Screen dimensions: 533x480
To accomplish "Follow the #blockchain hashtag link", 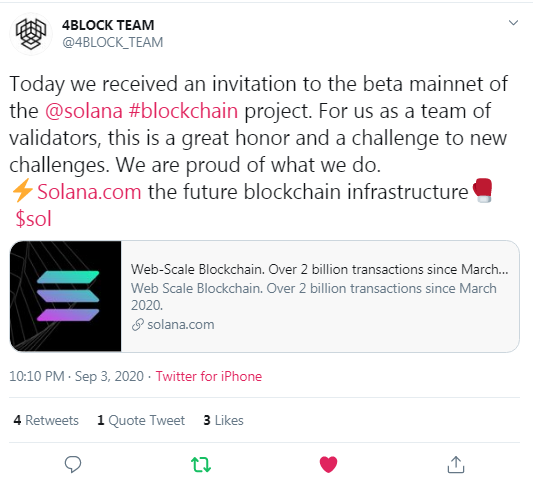I will click(183, 111).
